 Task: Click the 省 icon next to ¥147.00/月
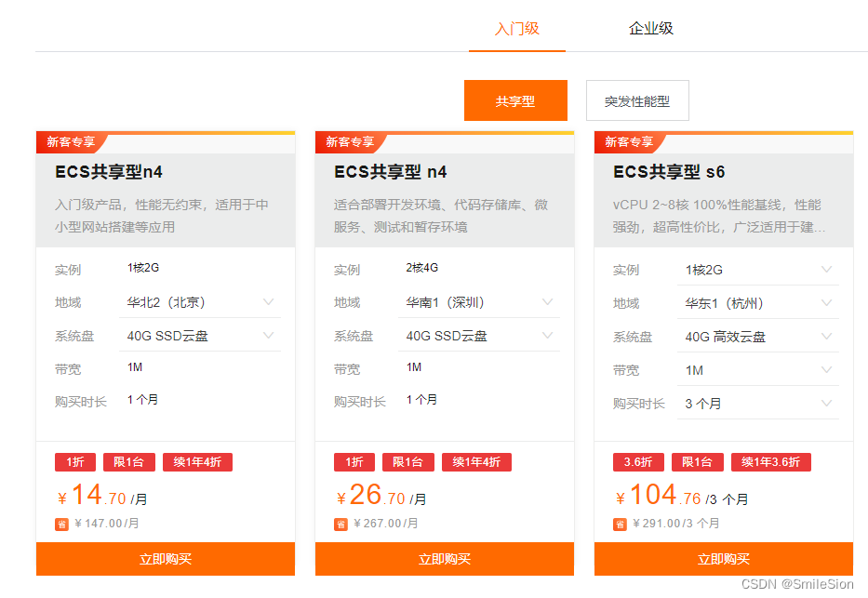click(61, 524)
